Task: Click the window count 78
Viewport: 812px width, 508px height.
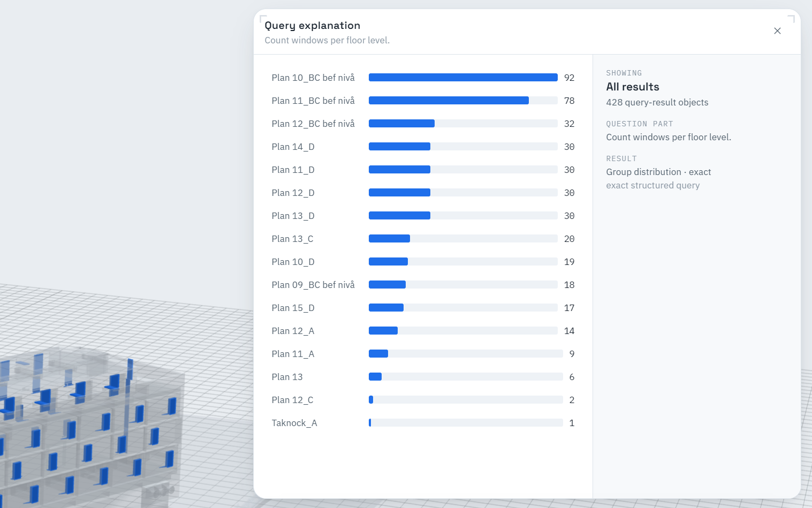Action: 569,101
